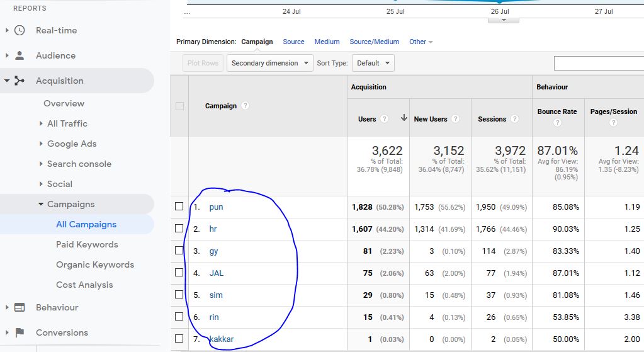Expand the Real-time section arrow
Viewport: 644px width, 352px height.
(x=6, y=30)
